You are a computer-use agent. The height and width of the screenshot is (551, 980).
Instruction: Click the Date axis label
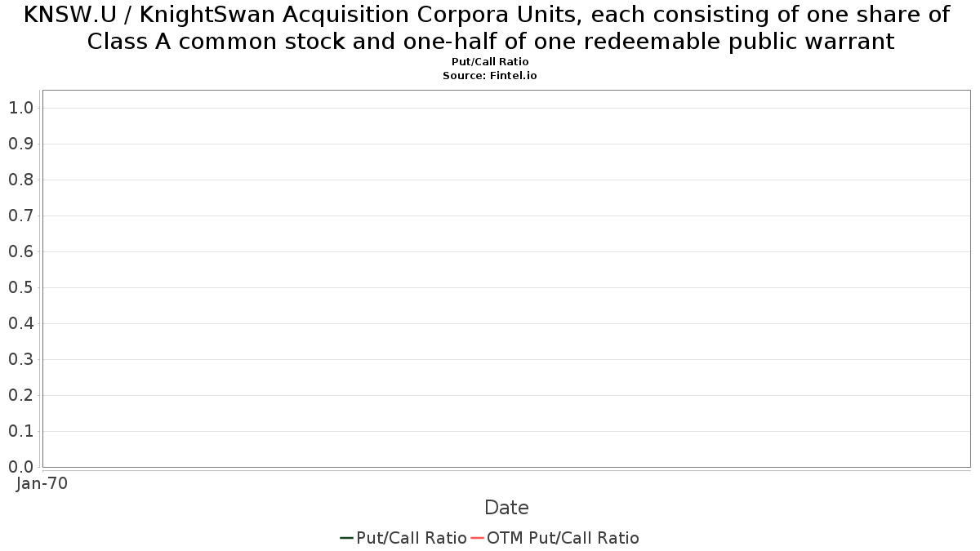pyautogui.click(x=506, y=508)
